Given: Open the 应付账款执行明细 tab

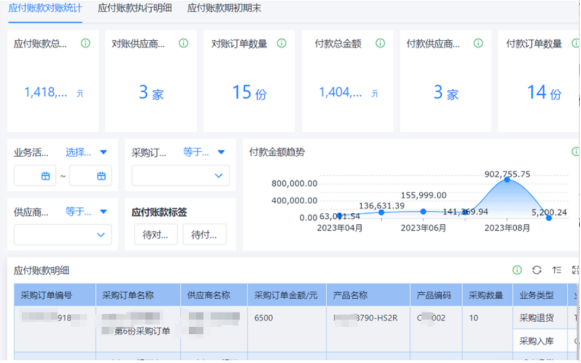Looking at the screenshot, I should [x=135, y=8].
